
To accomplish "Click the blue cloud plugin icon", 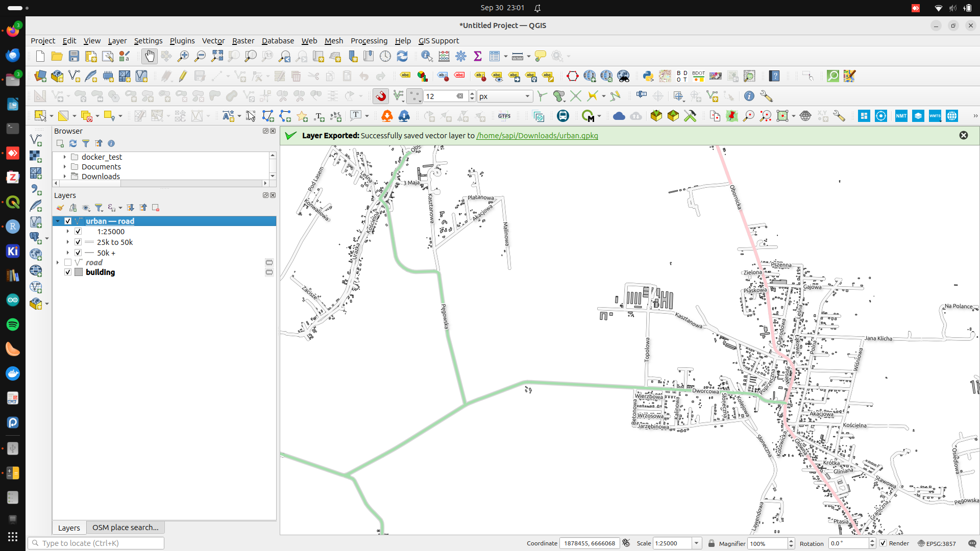I will tap(619, 116).
